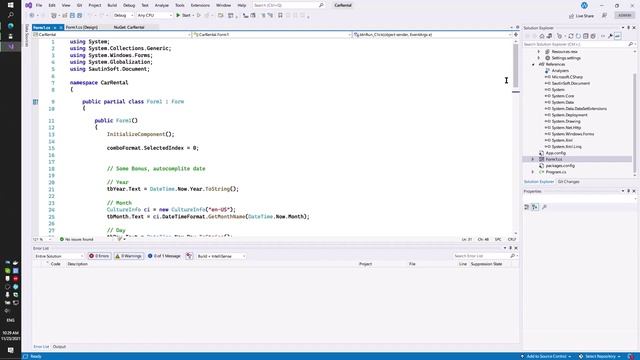Click Switch Views icon in Solution Explorer
640x360 pixels.
[x=549, y=36]
